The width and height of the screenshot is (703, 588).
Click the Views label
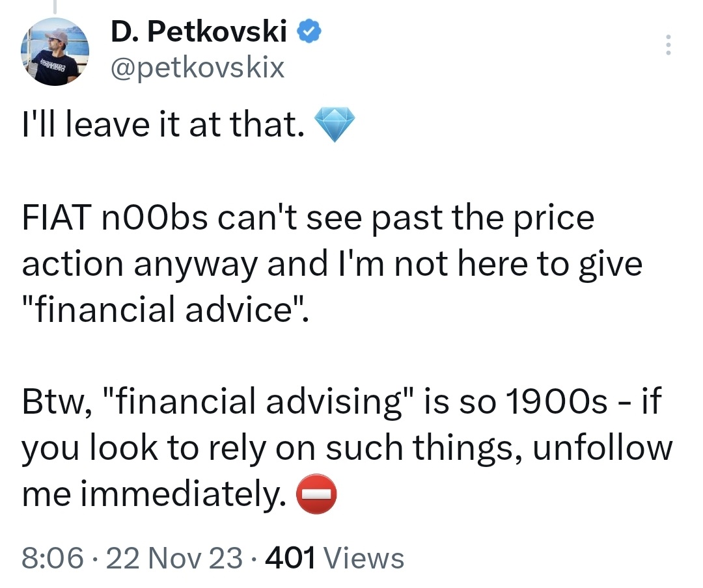click(363, 558)
